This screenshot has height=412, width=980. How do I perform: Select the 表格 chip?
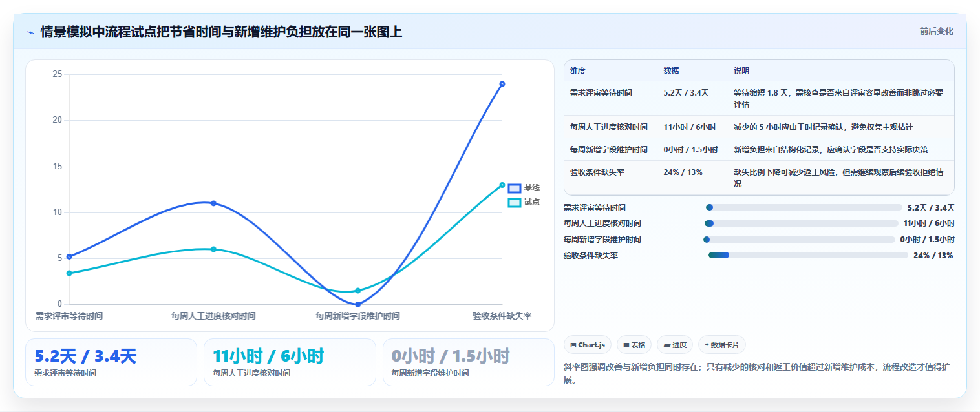pos(634,345)
